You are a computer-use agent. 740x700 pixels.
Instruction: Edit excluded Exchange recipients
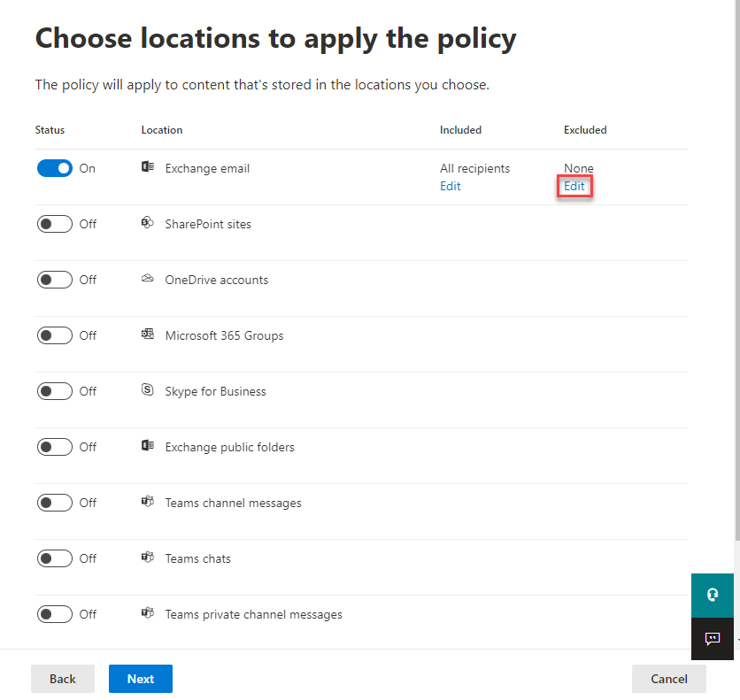click(574, 187)
